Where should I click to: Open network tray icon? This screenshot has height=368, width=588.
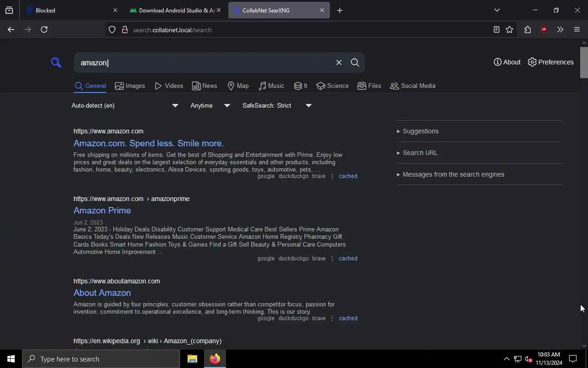pos(517,359)
